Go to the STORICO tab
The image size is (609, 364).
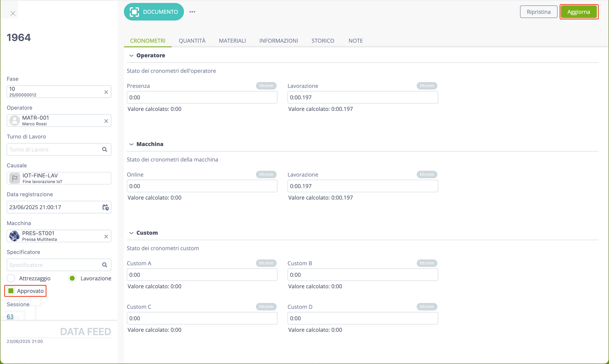323,41
